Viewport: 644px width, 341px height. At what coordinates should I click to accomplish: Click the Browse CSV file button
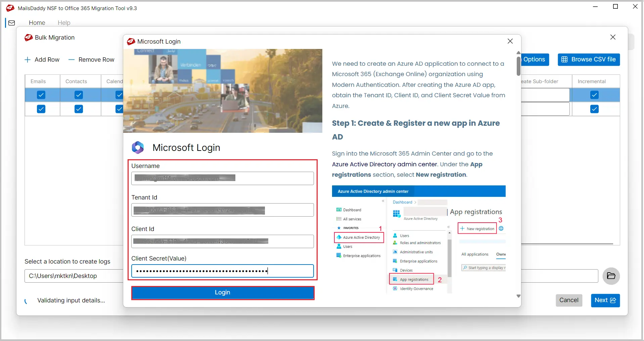coord(589,60)
